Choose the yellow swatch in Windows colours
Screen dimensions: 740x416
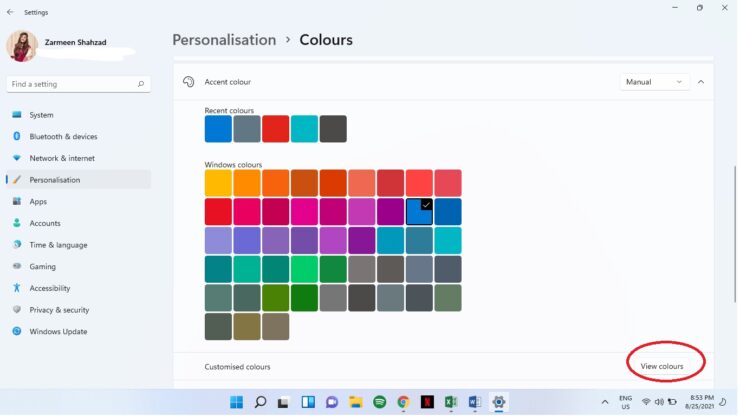click(218, 183)
